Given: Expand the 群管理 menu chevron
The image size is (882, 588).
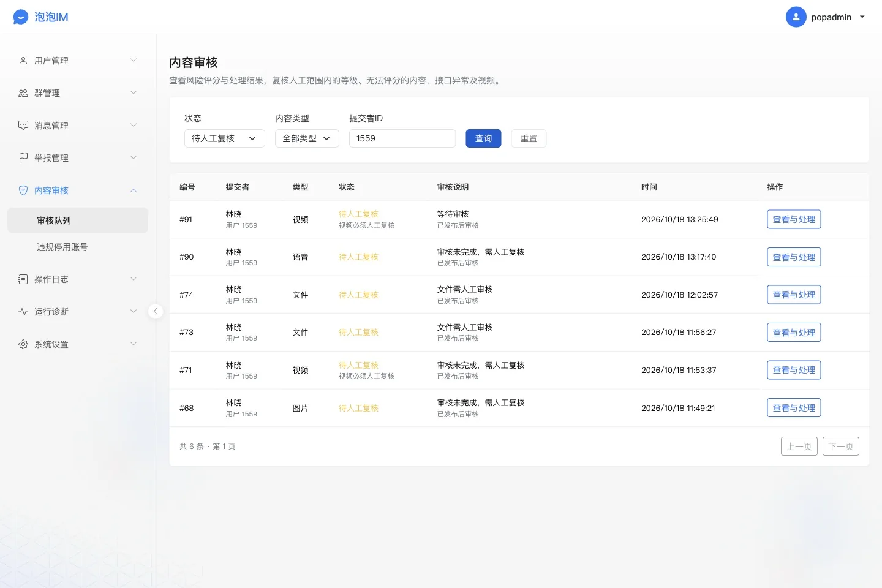Looking at the screenshot, I should (134, 92).
